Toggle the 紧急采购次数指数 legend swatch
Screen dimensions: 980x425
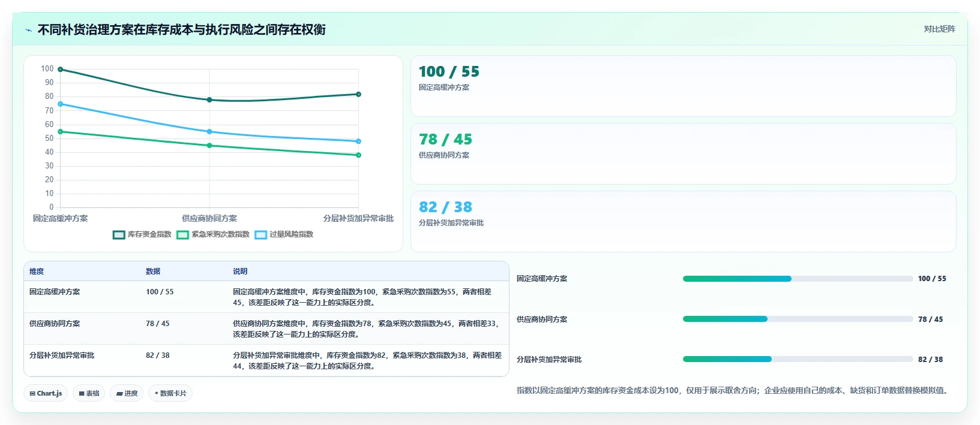pos(182,234)
